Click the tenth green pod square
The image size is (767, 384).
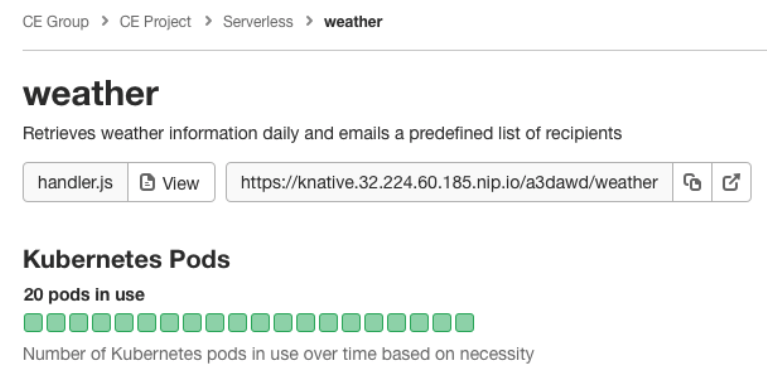tap(237, 323)
